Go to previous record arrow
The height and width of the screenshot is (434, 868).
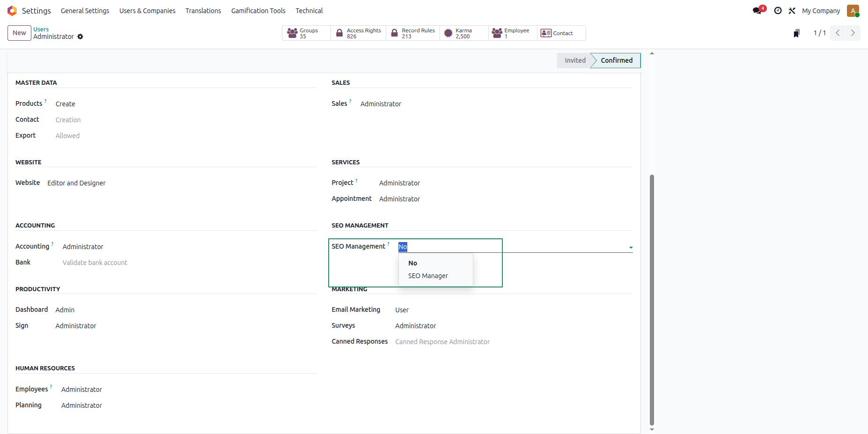(x=838, y=33)
